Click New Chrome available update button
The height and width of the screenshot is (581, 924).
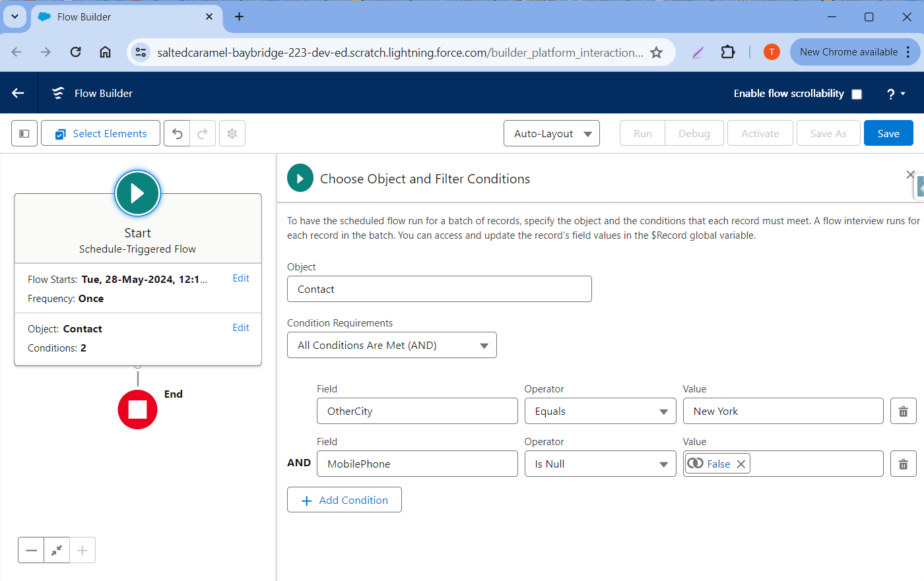coord(849,52)
